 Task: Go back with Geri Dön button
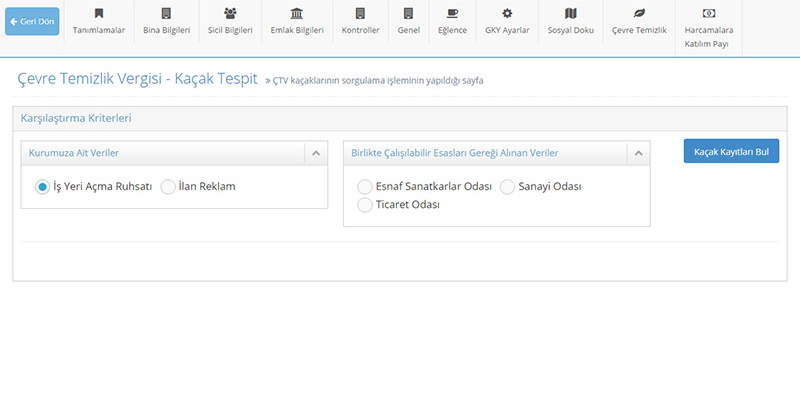click(x=32, y=21)
